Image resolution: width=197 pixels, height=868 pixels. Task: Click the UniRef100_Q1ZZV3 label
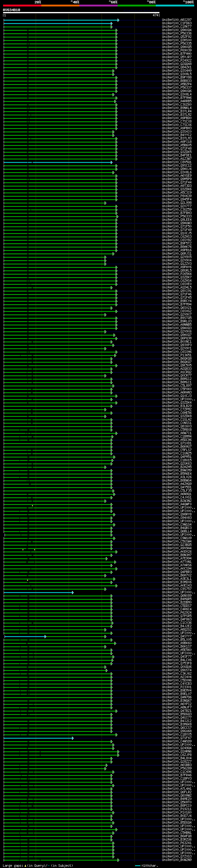[177, 264]
